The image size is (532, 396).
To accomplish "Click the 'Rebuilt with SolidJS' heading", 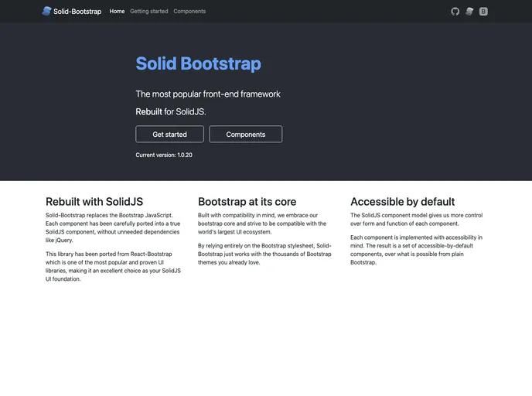I will (94, 202).
